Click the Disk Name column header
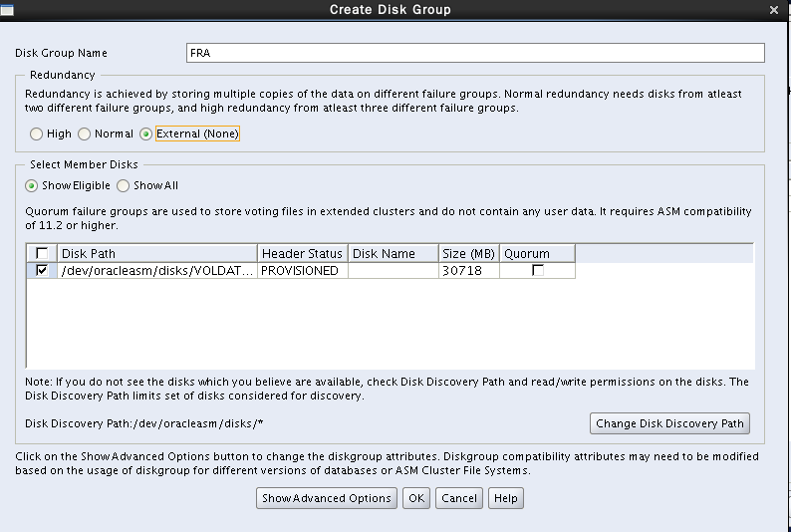The height and width of the screenshot is (532, 791). coord(393,254)
